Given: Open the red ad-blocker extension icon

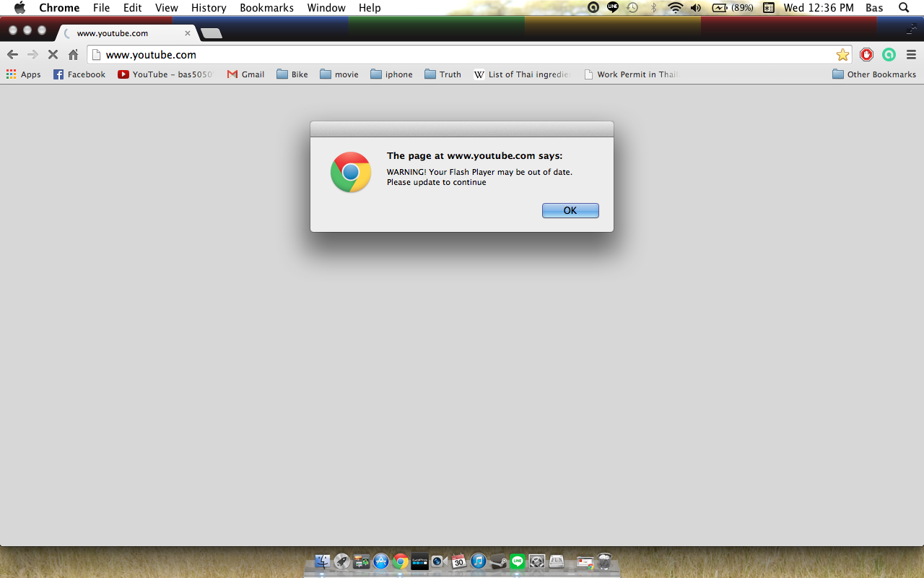Looking at the screenshot, I should [867, 54].
